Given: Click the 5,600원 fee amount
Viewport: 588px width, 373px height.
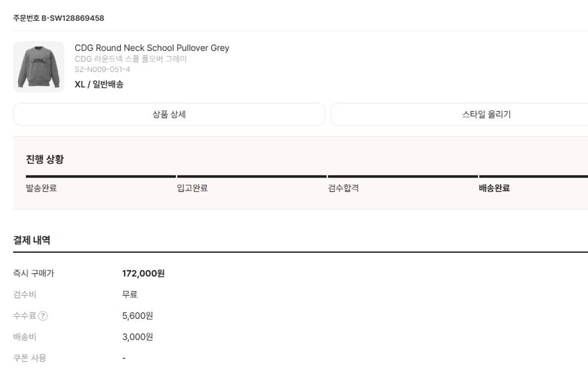Looking at the screenshot, I should click(x=137, y=316).
